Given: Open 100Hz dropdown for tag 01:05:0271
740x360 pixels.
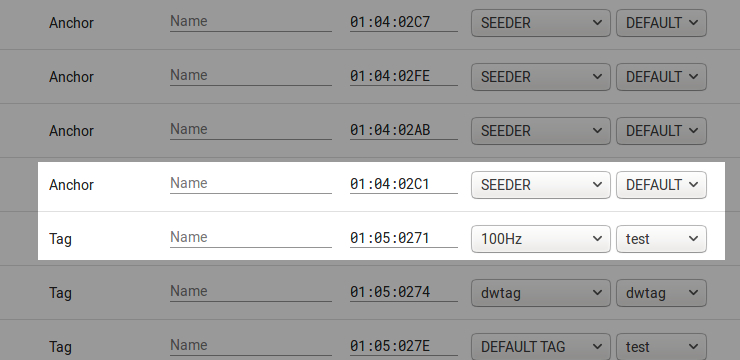Looking at the screenshot, I should [541, 239].
